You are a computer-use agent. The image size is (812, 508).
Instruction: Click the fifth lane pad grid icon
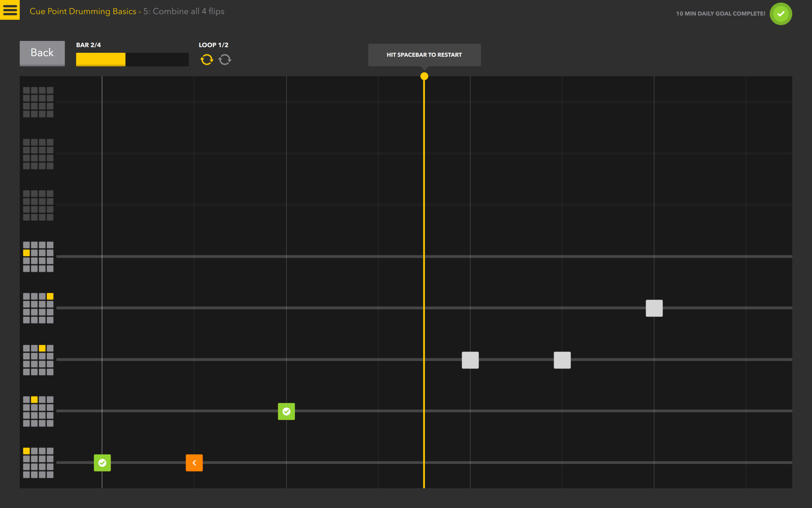[x=38, y=257]
